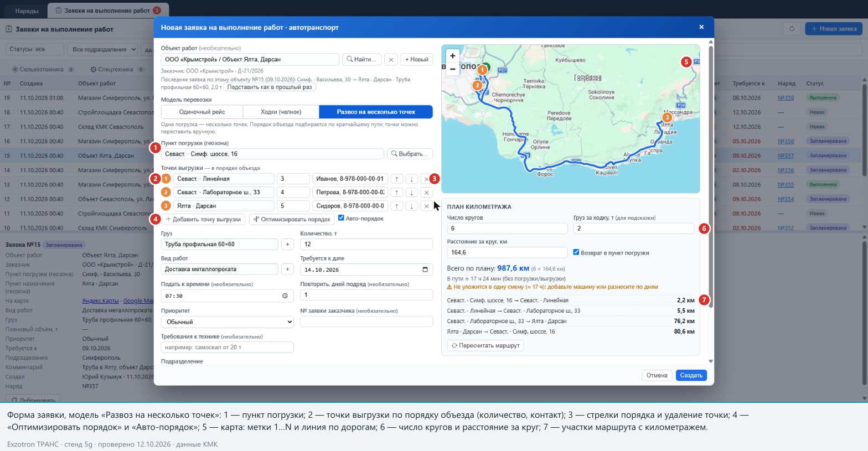Open the Приоритет dropdown showing Обычный

coord(228,322)
